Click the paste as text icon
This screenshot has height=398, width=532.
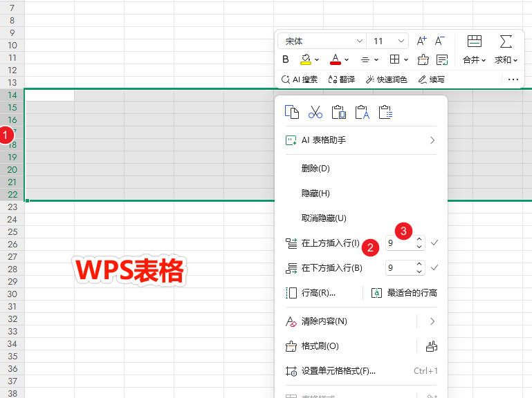362,112
